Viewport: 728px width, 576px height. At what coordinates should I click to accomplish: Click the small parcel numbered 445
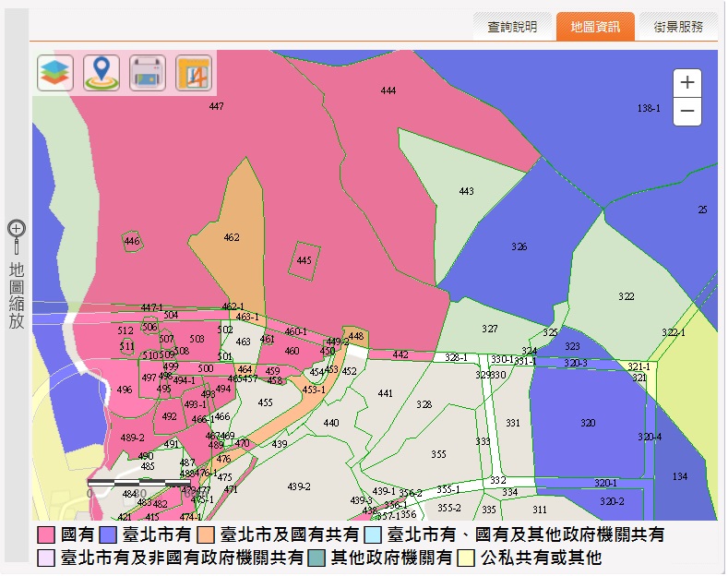click(x=305, y=261)
